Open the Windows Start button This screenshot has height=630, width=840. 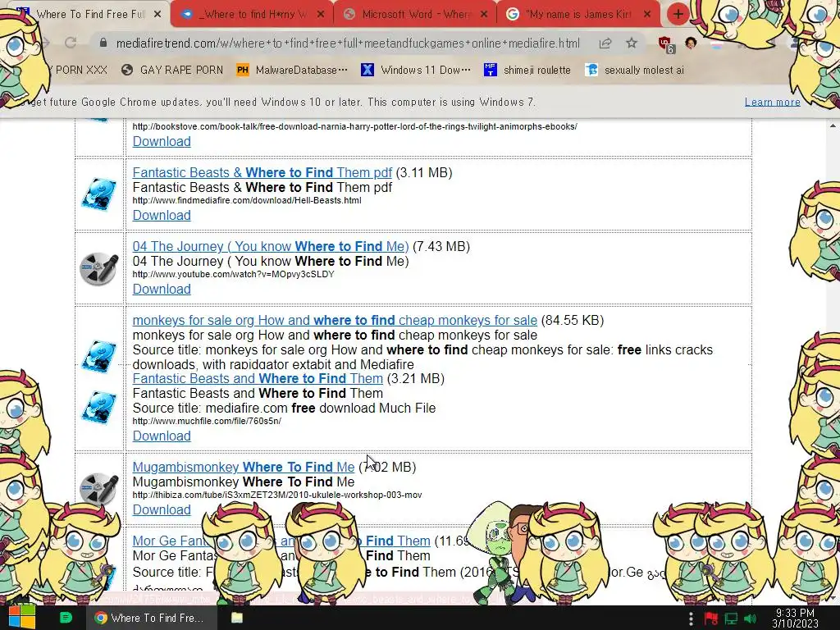[21, 618]
